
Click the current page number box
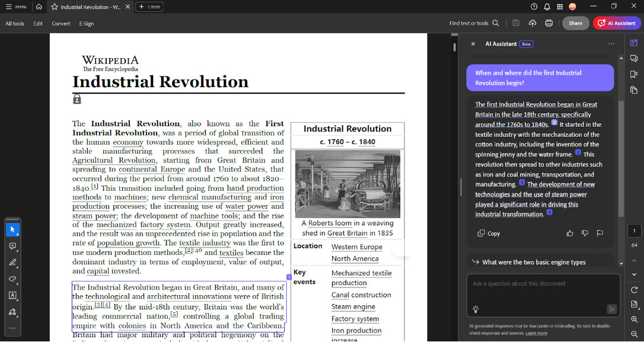(x=634, y=231)
